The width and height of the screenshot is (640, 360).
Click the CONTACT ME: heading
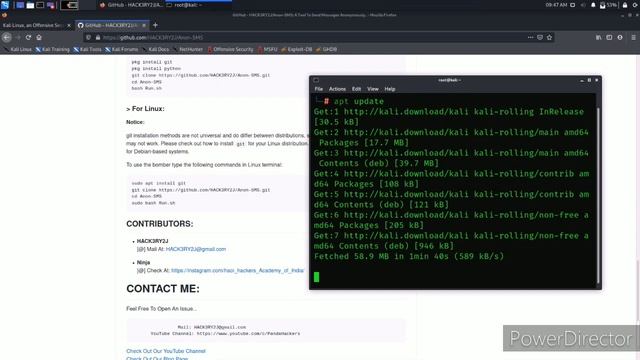click(x=163, y=289)
